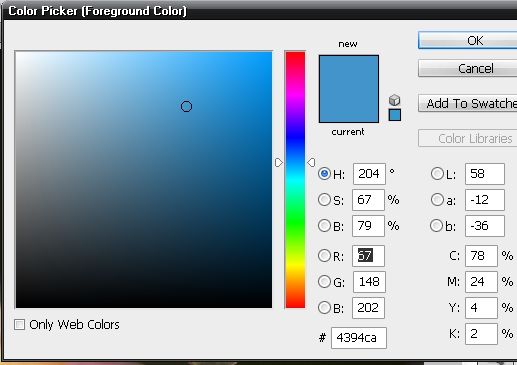Click the Color Picker (Foreground Color) title
Viewport: 517px width, 365px height.
tap(97, 11)
